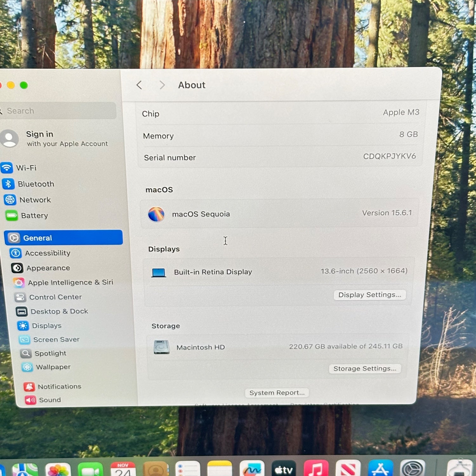Open Displays in the sidebar
Image resolution: width=476 pixels, height=476 pixels.
click(x=47, y=326)
